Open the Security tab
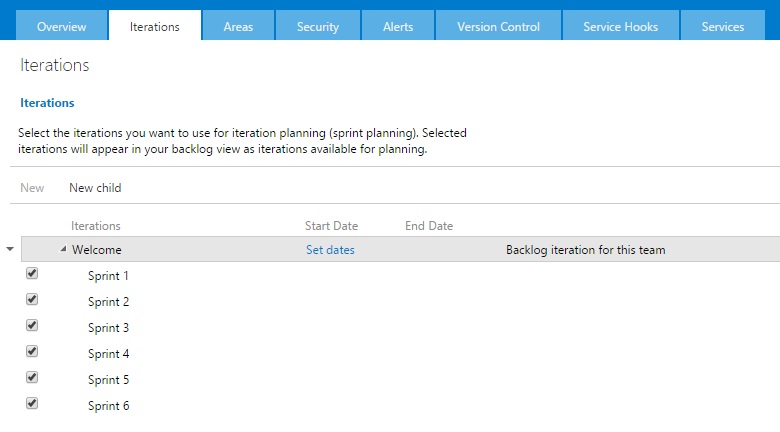The image size is (780, 432). tap(318, 27)
